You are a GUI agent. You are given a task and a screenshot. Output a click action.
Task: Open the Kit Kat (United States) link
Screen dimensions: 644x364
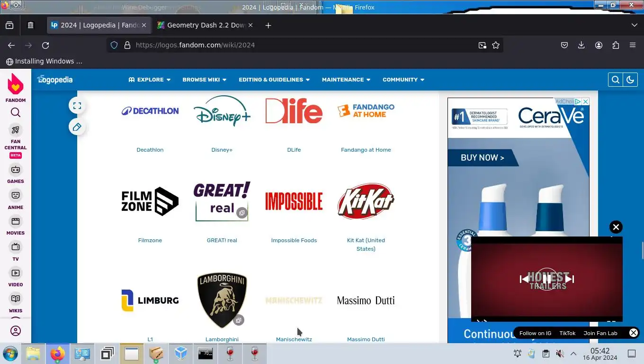366,245
